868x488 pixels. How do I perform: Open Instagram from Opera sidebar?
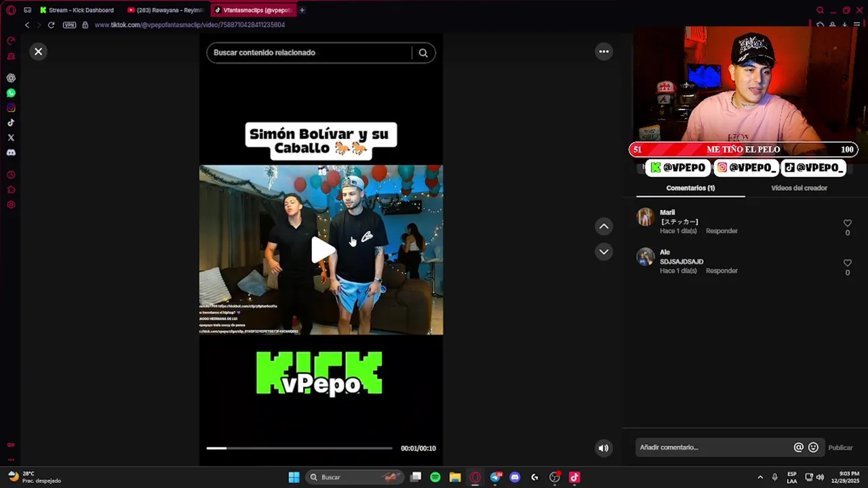pos(11,108)
